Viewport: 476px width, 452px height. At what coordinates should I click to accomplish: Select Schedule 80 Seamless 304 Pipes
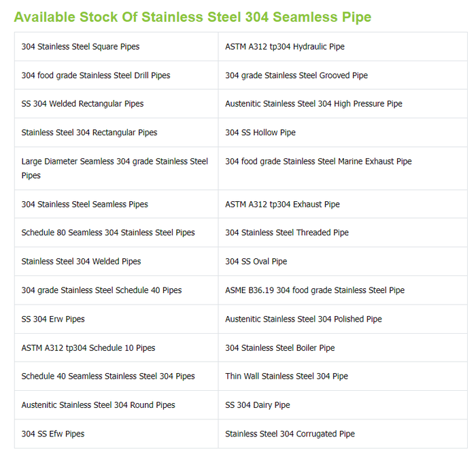(x=108, y=232)
